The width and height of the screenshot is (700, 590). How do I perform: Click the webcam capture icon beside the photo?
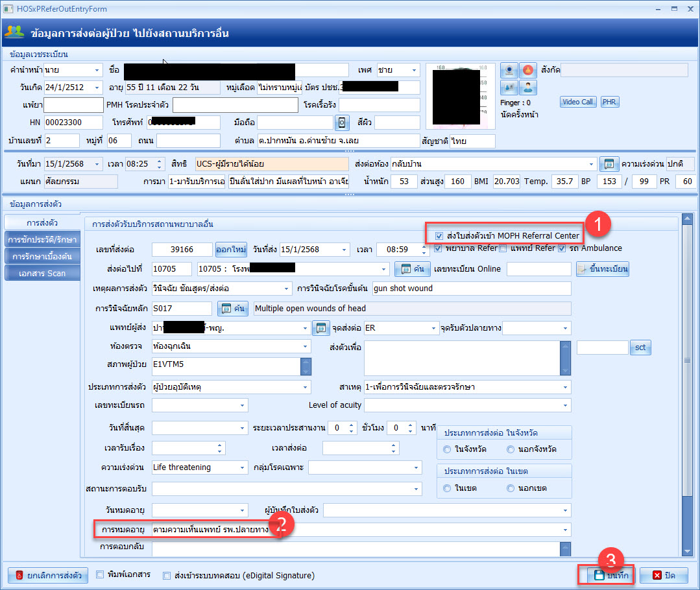[x=510, y=70]
